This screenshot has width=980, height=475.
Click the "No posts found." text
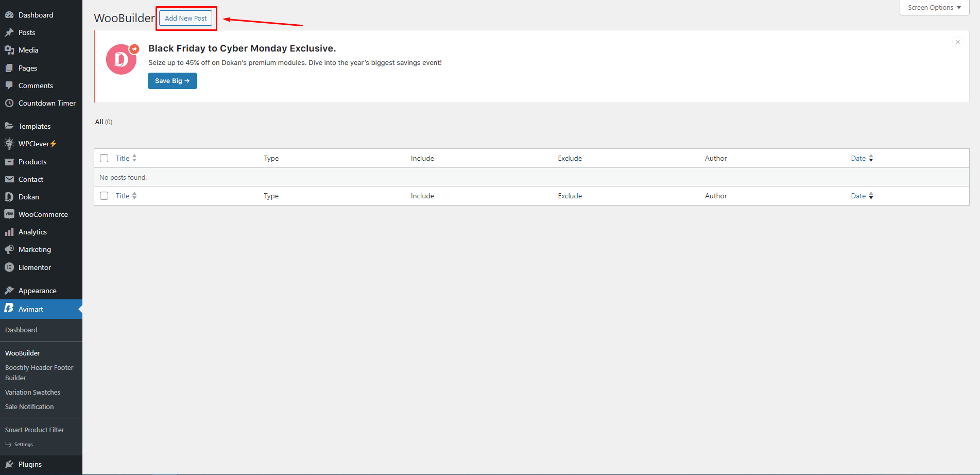point(123,177)
